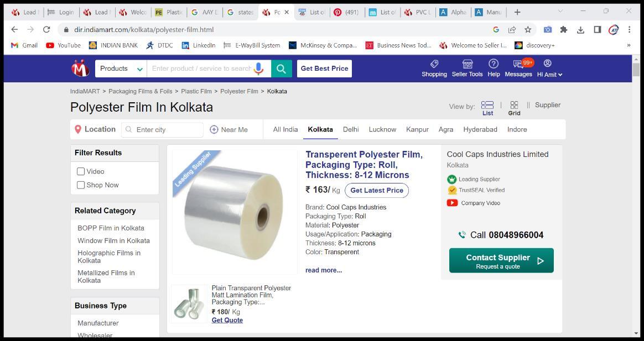Click the voice search microphone icon
The height and width of the screenshot is (341, 644).
coord(258,69)
